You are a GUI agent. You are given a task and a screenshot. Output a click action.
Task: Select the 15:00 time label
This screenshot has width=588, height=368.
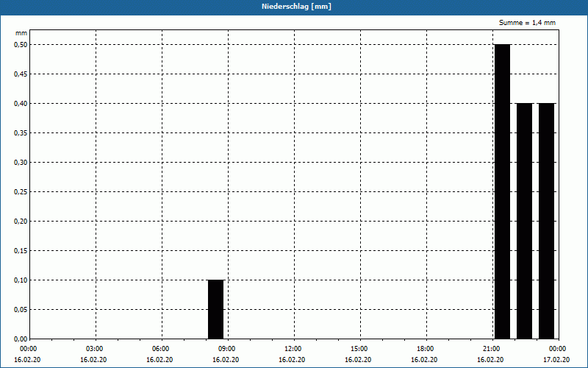[359, 349]
